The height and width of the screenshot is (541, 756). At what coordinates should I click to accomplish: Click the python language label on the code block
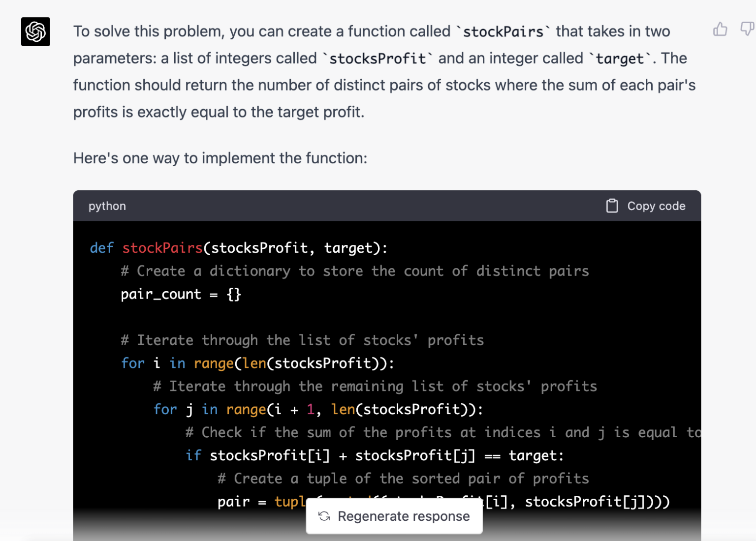pyautogui.click(x=107, y=206)
